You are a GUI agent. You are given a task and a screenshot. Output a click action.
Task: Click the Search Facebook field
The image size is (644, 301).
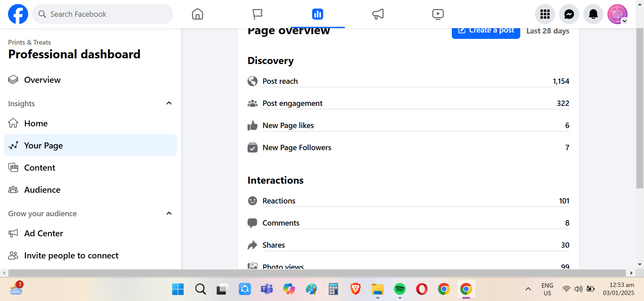tap(103, 14)
